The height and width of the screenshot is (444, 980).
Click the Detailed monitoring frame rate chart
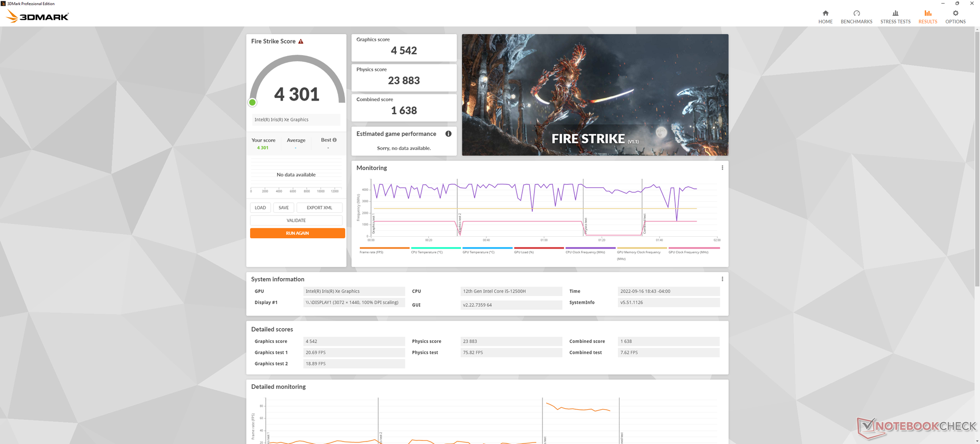(x=485, y=421)
